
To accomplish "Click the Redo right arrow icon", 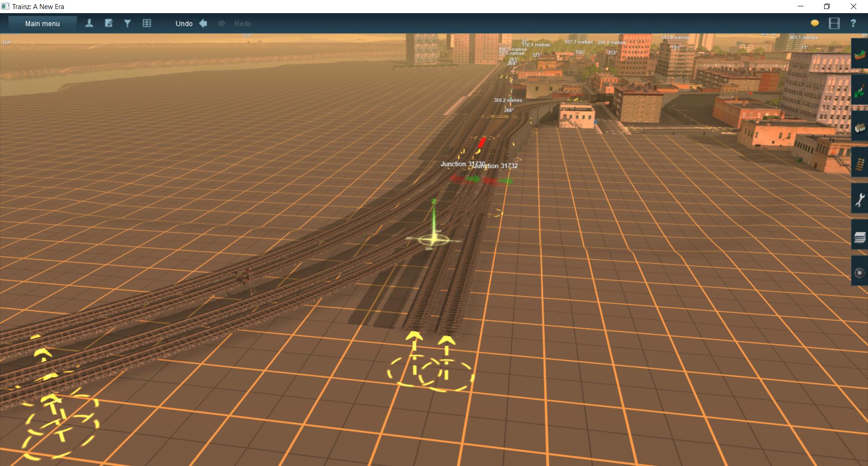I will (222, 24).
